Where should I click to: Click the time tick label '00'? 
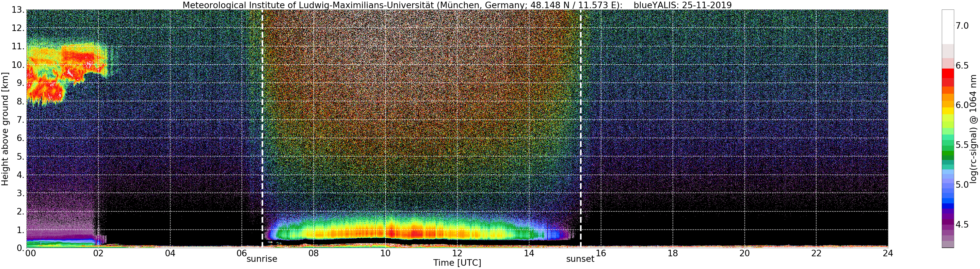[30, 253]
